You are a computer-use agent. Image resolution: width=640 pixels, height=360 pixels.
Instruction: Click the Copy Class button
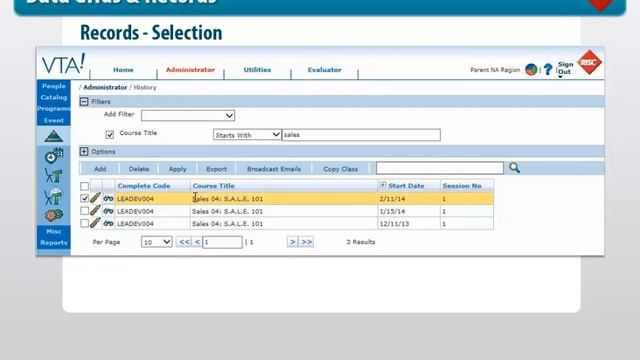tap(340, 169)
